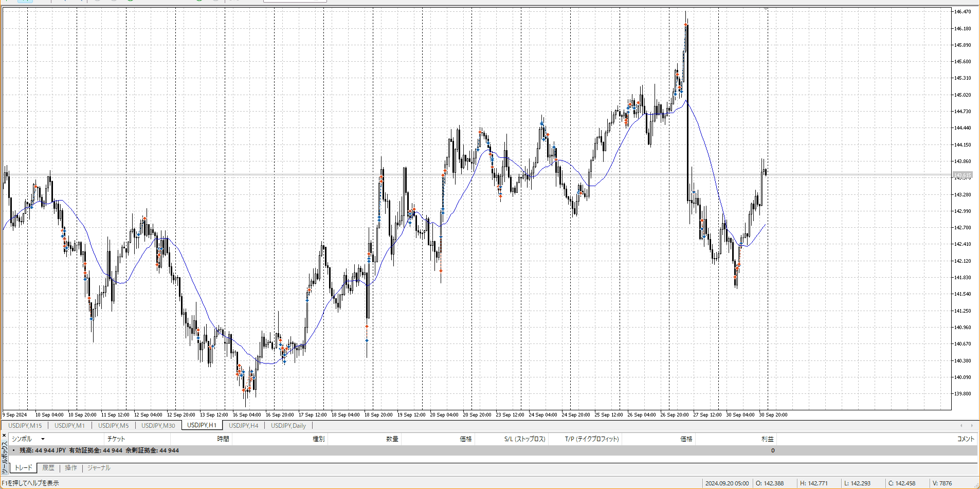The height and width of the screenshot is (489, 980).
Task: Close the toolbox terminal panel
Action: point(4,436)
